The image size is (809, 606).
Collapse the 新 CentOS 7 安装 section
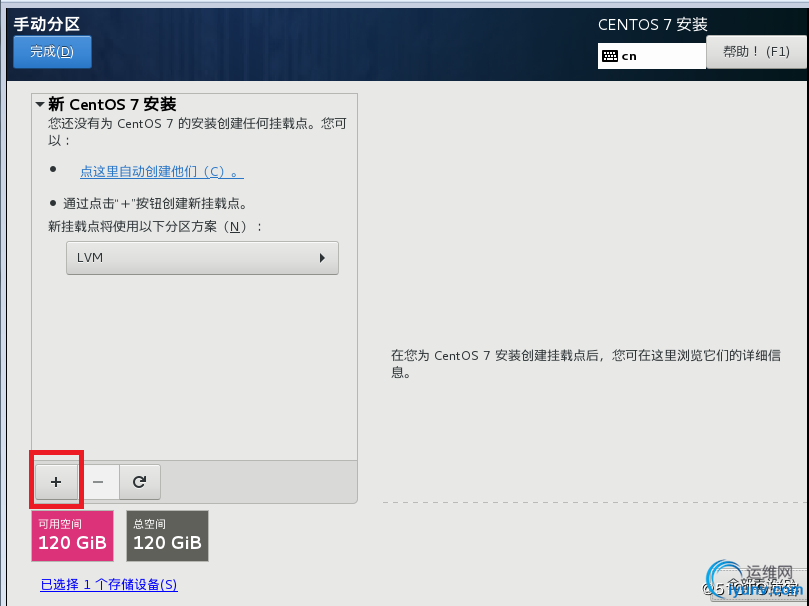click(x=40, y=104)
